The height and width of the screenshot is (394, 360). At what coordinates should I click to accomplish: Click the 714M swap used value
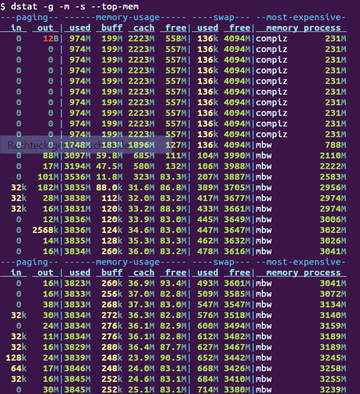(x=207, y=389)
